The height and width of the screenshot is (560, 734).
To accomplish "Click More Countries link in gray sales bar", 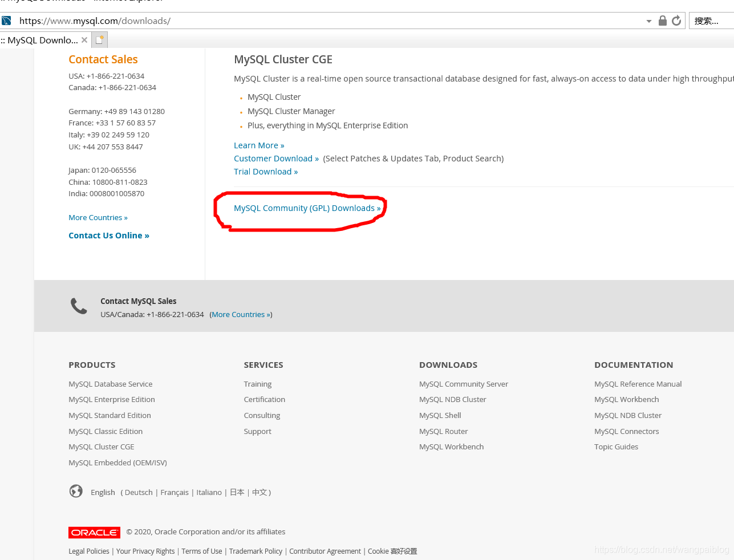I will [241, 315].
